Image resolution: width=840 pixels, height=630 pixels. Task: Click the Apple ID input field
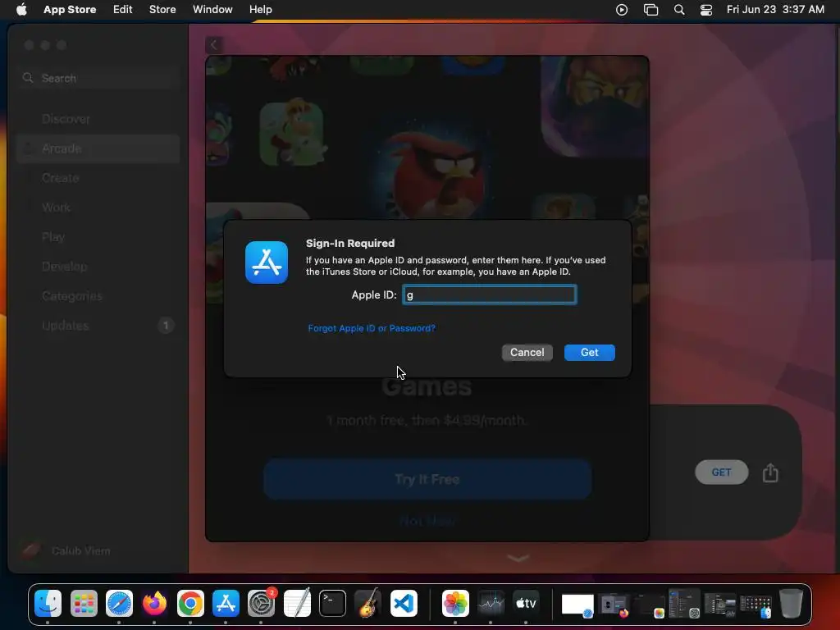coord(489,294)
